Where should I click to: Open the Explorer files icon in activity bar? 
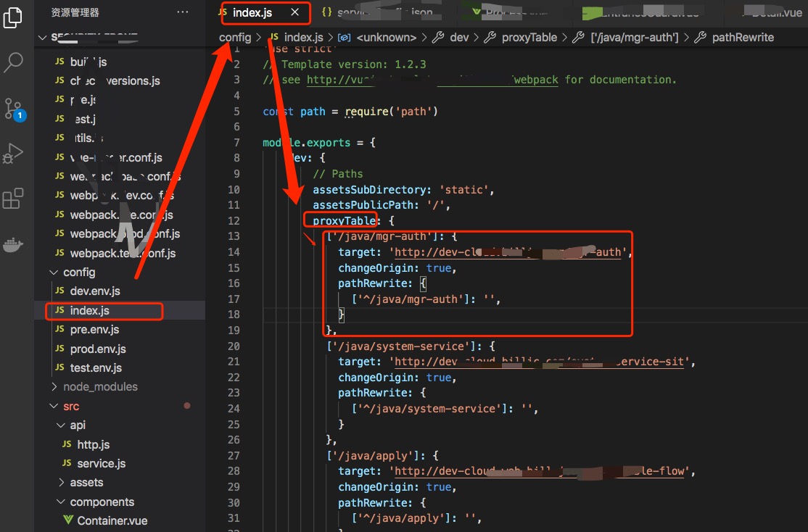click(x=13, y=18)
